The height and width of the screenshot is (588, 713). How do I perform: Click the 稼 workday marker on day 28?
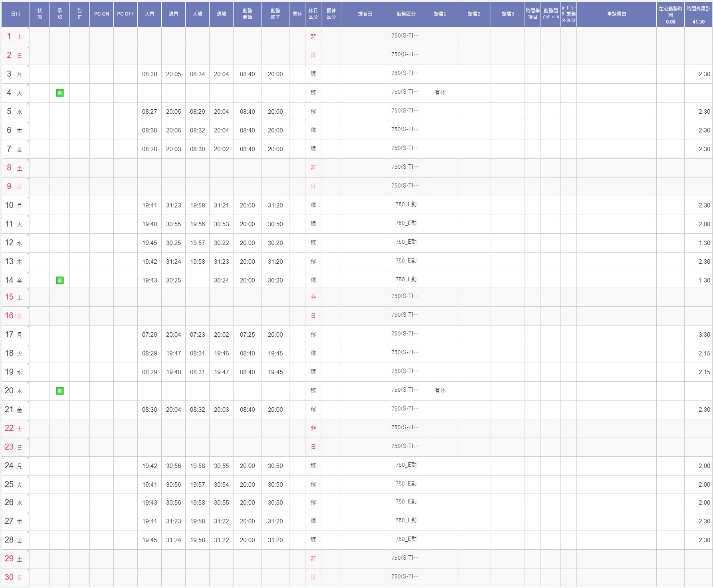pos(313,540)
